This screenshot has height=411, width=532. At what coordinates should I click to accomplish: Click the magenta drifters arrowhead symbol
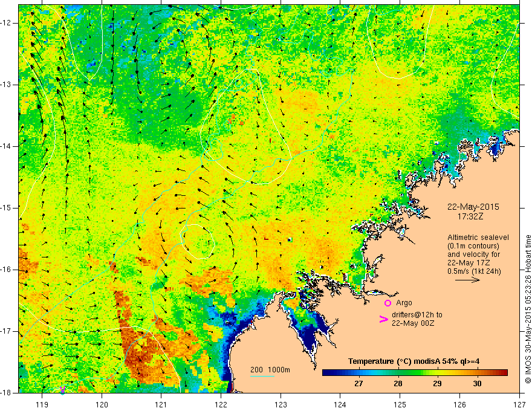coord(382,320)
